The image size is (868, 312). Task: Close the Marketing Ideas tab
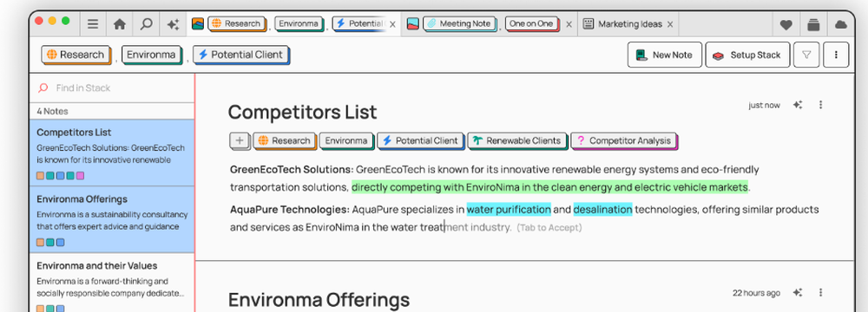click(670, 24)
